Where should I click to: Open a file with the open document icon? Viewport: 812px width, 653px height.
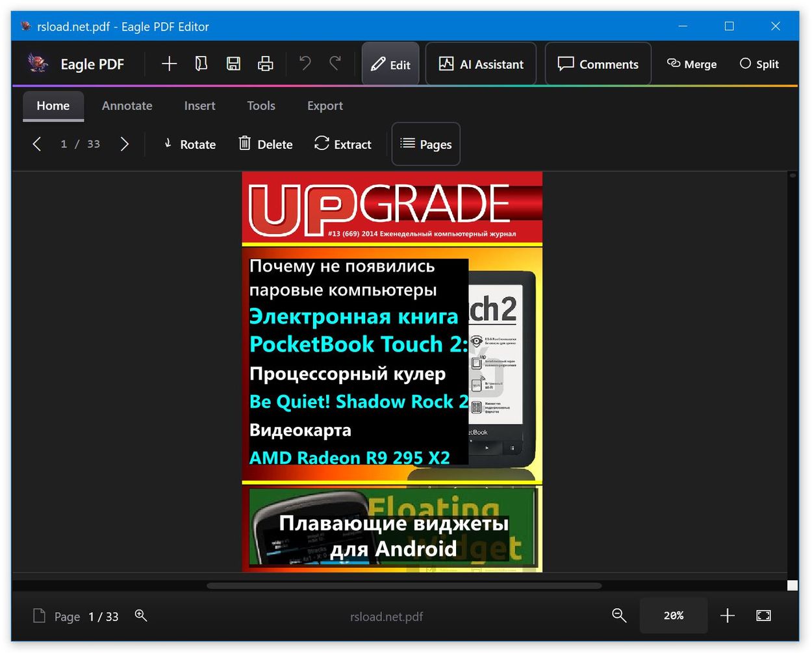tap(201, 64)
